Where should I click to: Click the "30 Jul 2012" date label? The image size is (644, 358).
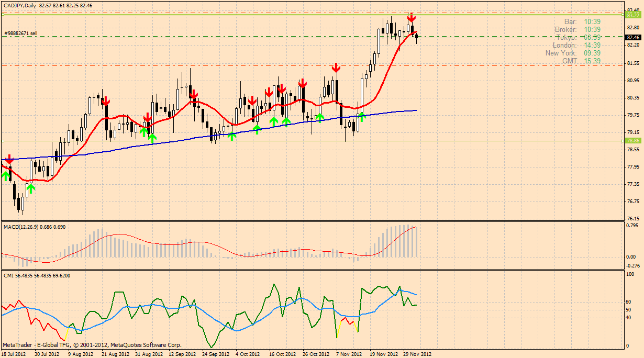pos(47,354)
